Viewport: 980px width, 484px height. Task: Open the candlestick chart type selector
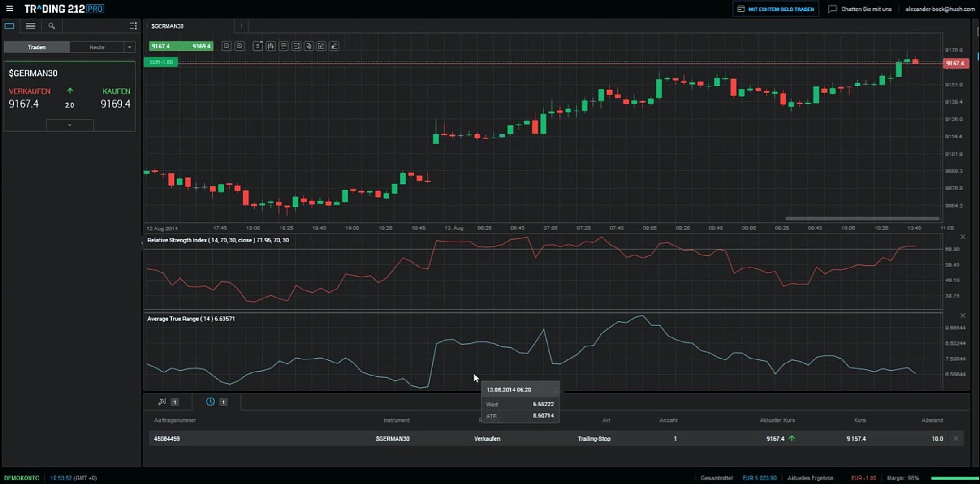point(271,46)
